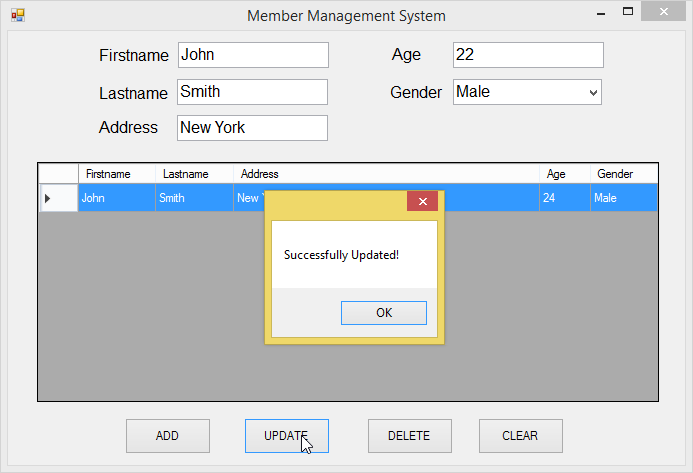Maximize the Member Management System window
The width and height of the screenshot is (693, 473).
[x=628, y=13]
